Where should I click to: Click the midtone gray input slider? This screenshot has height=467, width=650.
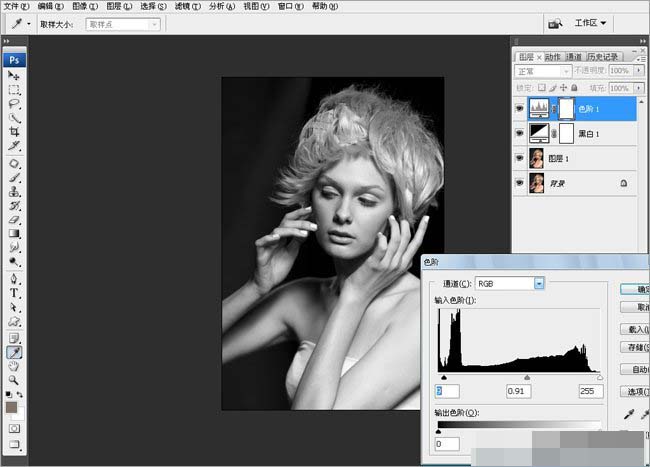tap(527, 378)
